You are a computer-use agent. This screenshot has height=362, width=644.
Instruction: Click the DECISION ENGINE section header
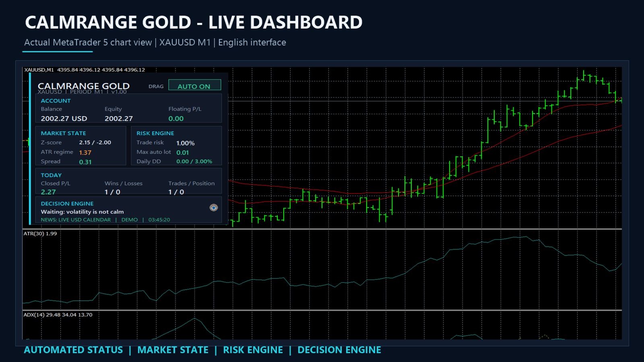click(x=67, y=204)
